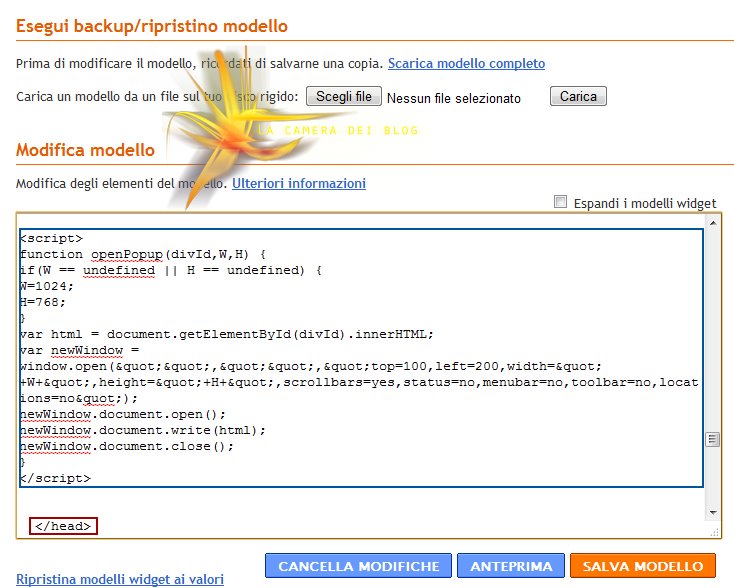The image size is (734, 588).
Task: Open the Ulteriori informazioni link
Action: tap(299, 184)
